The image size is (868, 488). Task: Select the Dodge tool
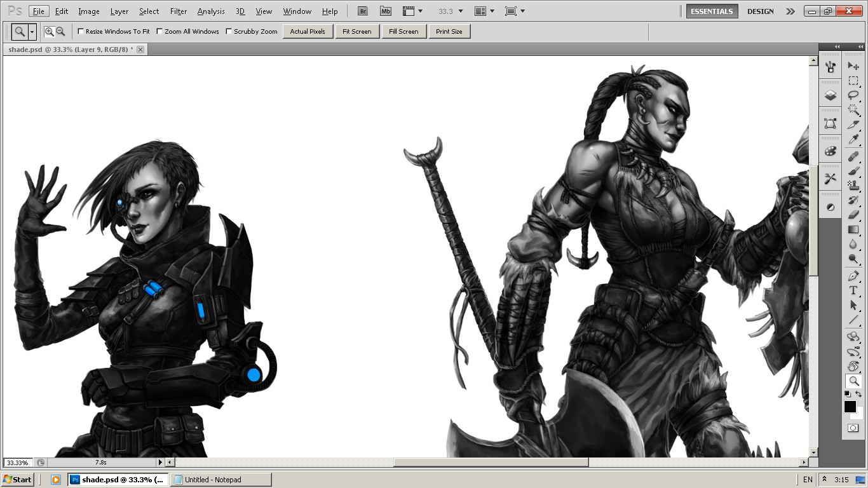(x=853, y=258)
